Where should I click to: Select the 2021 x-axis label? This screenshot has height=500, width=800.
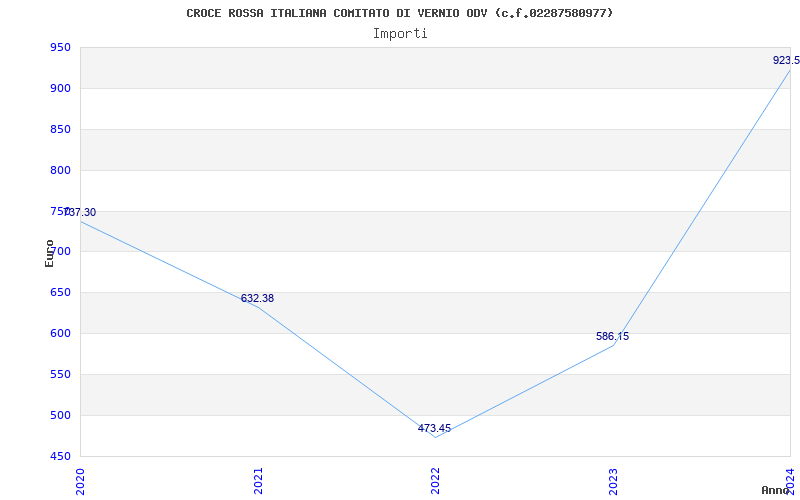coord(258,481)
